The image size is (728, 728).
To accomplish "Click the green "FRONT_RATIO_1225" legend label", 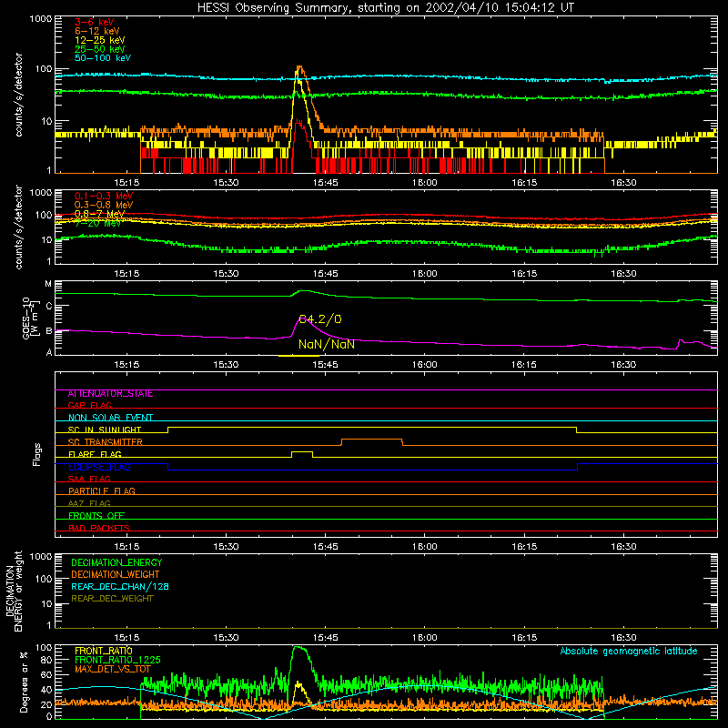I will [x=117, y=660].
